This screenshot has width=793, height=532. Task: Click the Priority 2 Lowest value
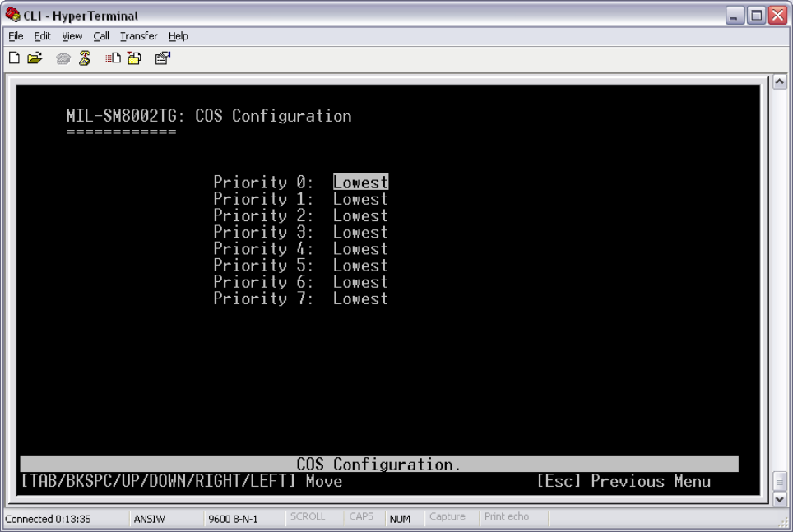(x=360, y=215)
